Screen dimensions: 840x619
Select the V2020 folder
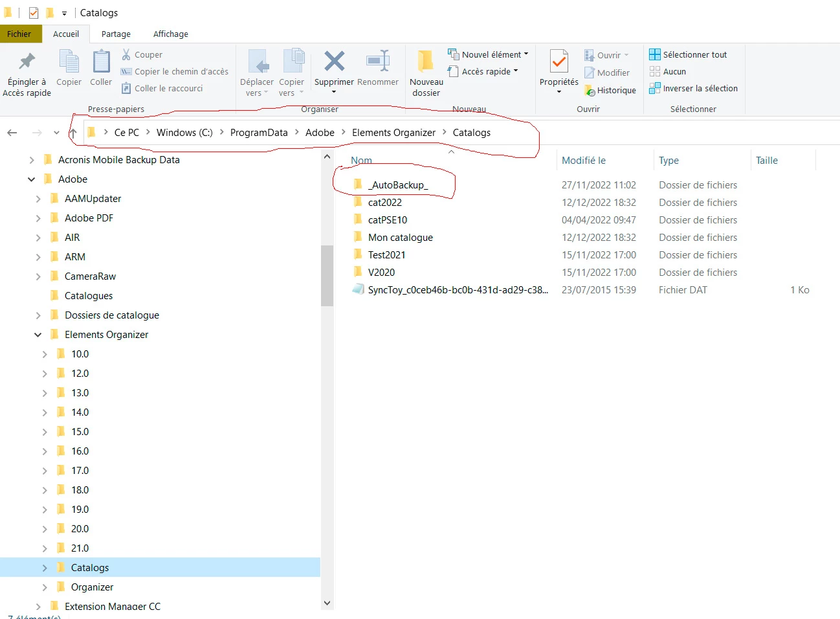381,273
